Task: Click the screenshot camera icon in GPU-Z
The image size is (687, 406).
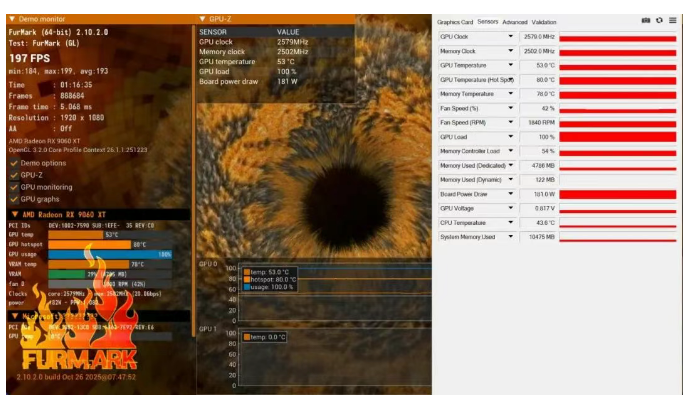Action: (646, 20)
